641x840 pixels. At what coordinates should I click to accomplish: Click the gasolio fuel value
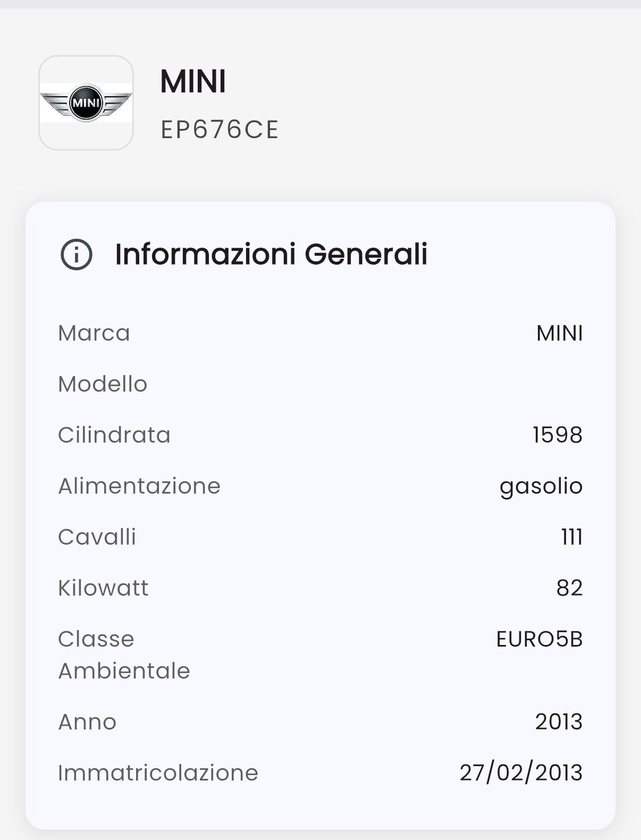tap(541, 486)
